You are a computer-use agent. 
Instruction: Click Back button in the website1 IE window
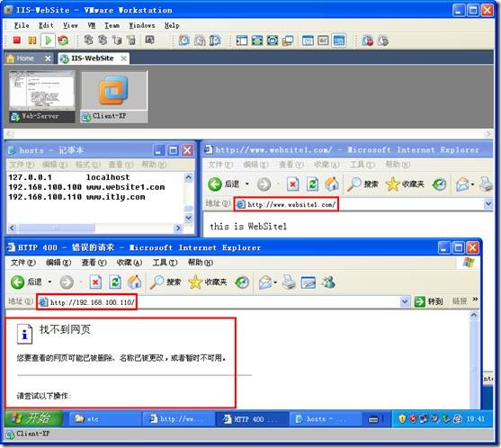[x=224, y=184]
